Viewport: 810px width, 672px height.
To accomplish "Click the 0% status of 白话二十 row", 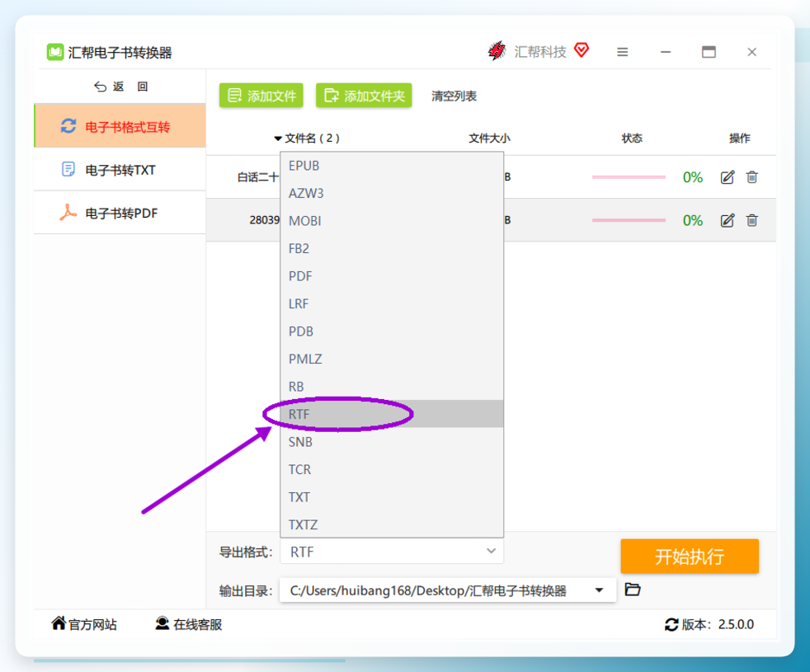I will tap(693, 177).
